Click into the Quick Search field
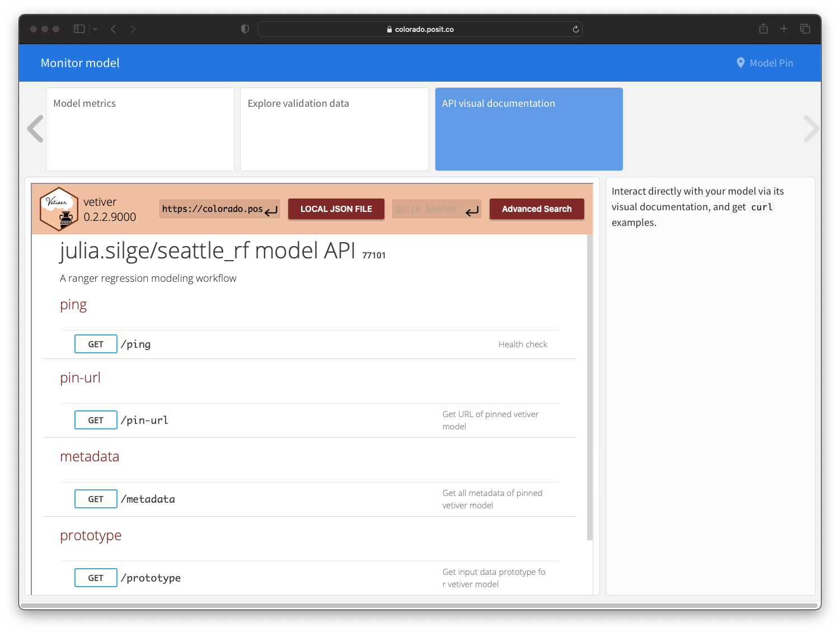 coord(426,209)
